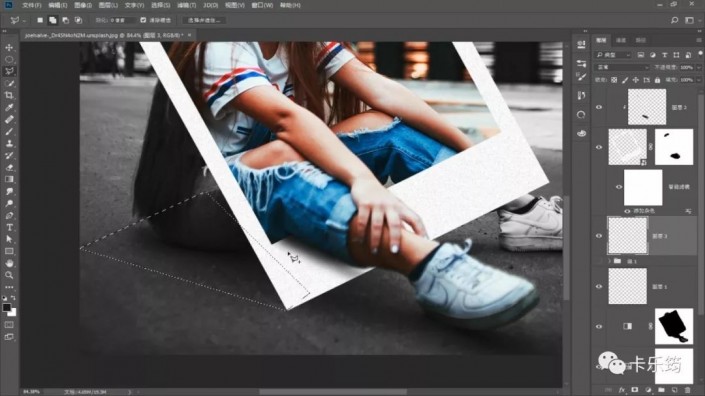
Task: Click the Select and Mask button
Action: pyautogui.click(x=204, y=20)
